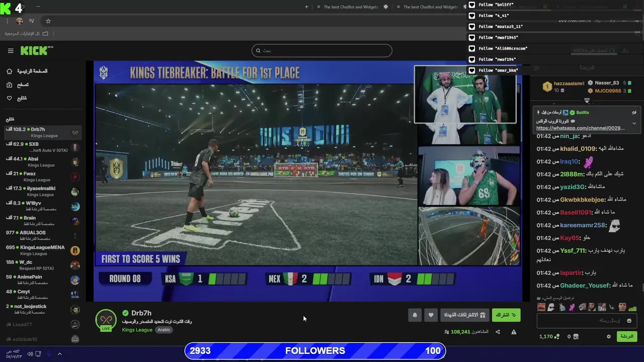
Task: Click the green Chat send button
Action: point(627,336)
